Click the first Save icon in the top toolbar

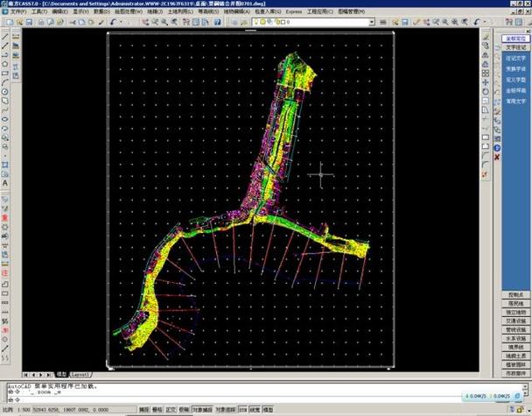tap(29, 22)
